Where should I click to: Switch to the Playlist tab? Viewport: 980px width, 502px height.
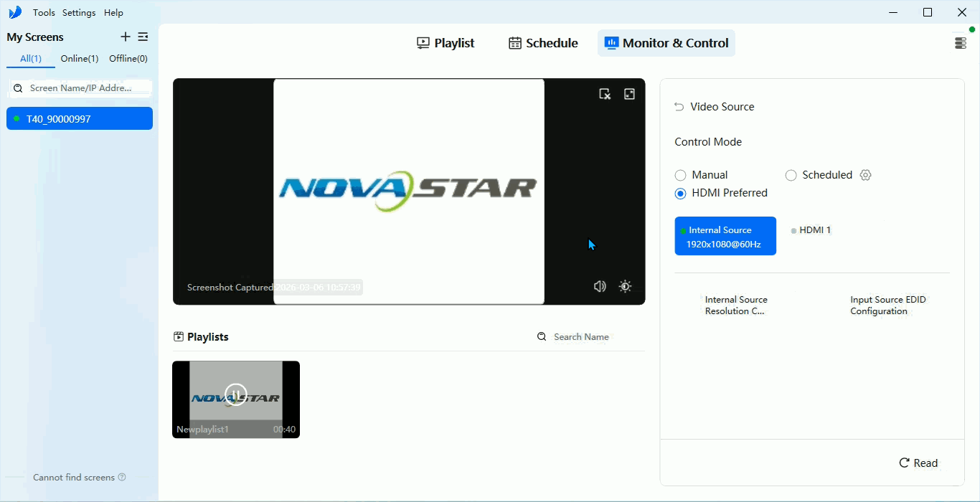tap(446, 43)
